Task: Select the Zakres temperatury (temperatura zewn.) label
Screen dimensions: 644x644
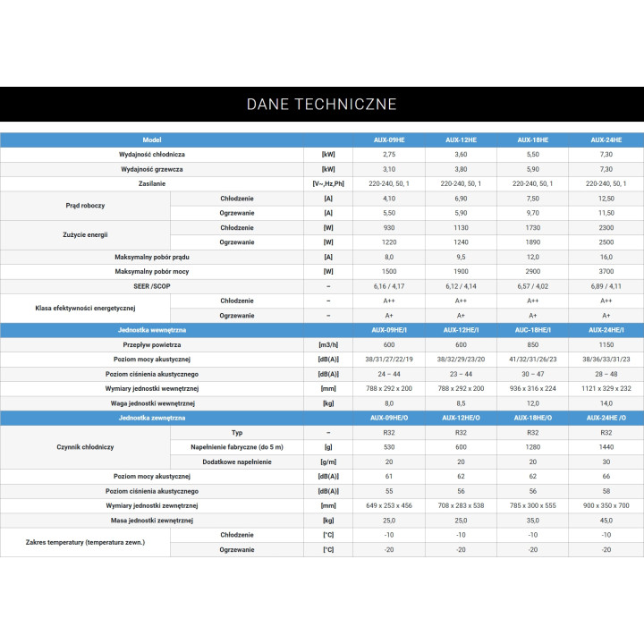Action: [85, 542]
